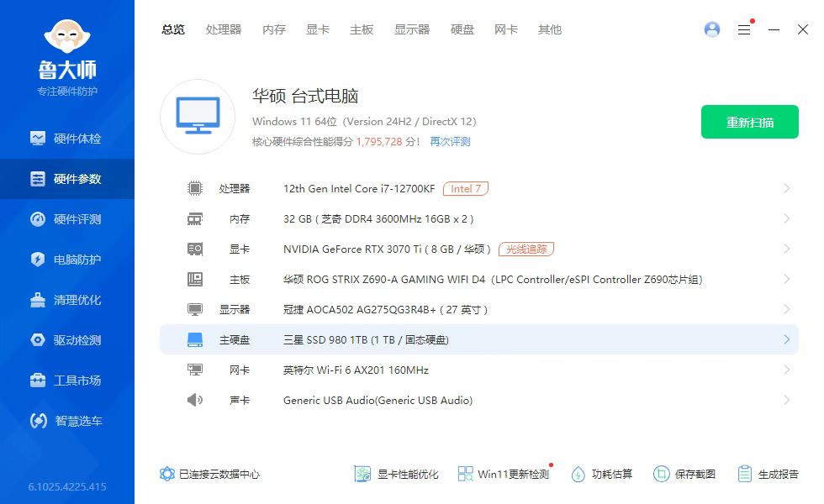
Task: Expand the 内存 row chevron
Action: 787,218
